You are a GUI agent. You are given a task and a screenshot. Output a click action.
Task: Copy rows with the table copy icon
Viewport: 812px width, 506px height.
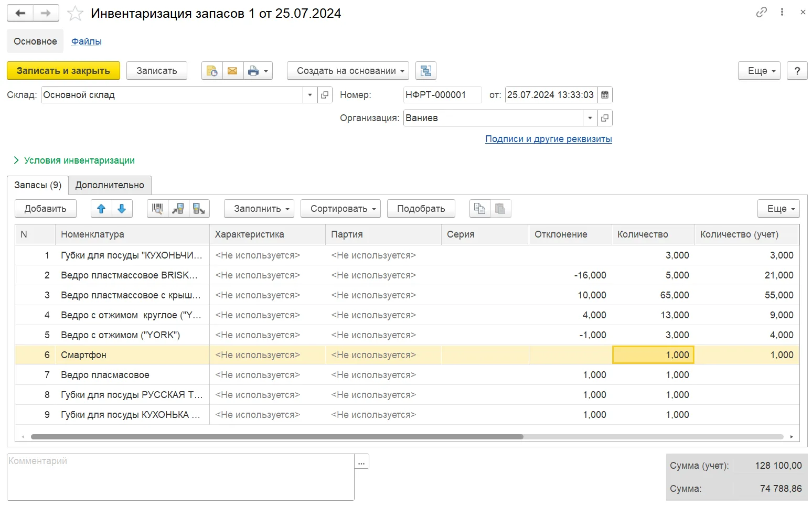coord(479,209)
